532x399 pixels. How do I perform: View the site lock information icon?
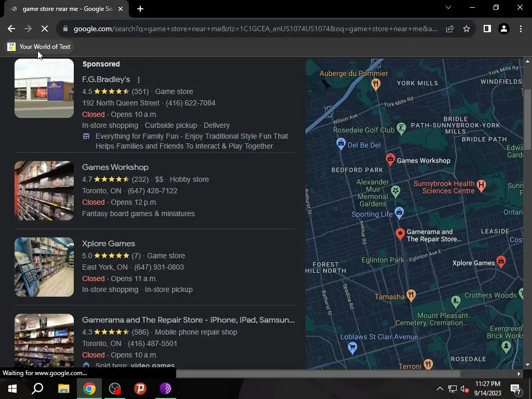click(x=65, y=29)
